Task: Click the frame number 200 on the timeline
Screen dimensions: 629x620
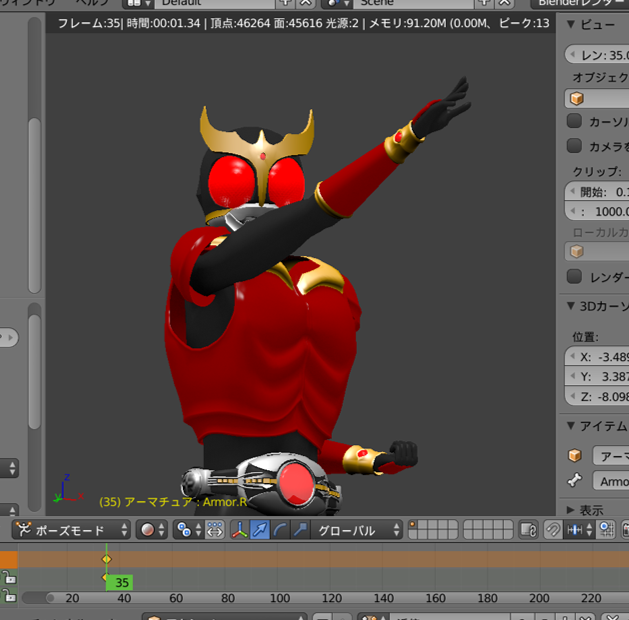Action: coord(539,598)
